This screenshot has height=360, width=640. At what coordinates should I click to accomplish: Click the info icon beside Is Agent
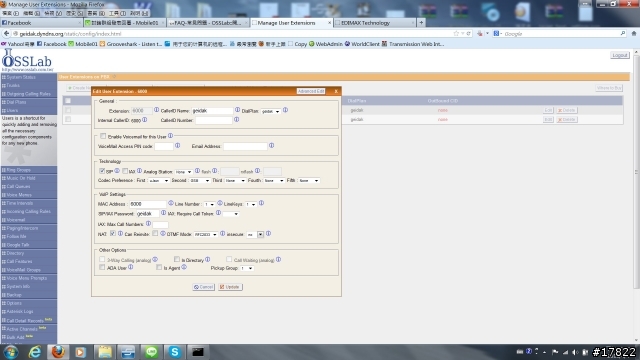184,267
